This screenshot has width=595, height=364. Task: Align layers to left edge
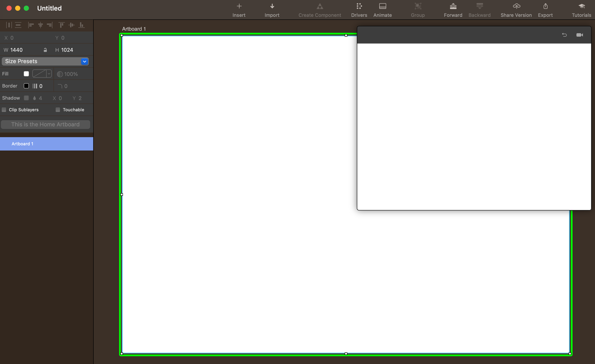point(31,25)
